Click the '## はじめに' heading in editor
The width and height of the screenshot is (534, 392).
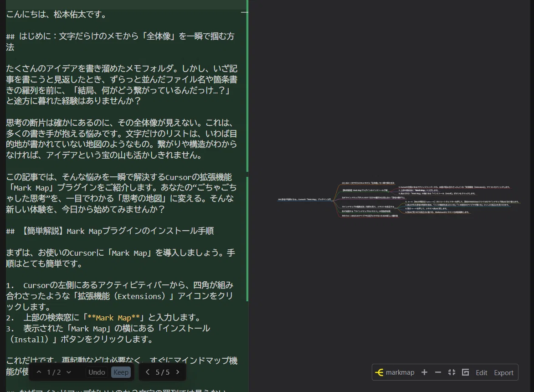tap(121, 41)
